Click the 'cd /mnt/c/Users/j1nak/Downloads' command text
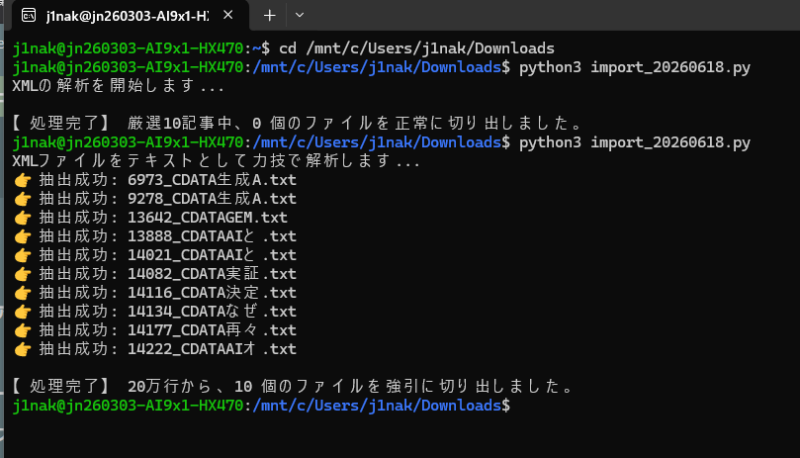 tap(416, 48)
